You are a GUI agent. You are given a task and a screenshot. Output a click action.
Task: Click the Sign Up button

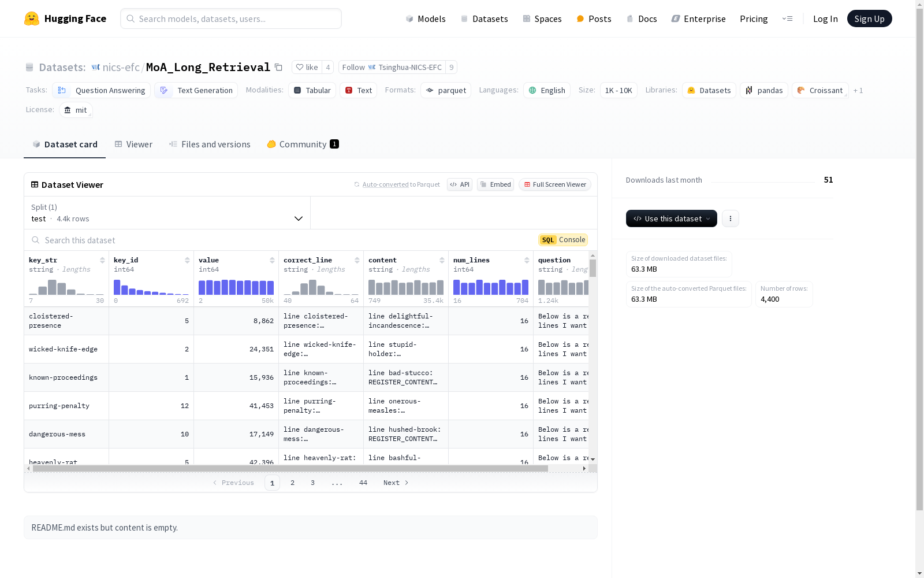[869, 18]
